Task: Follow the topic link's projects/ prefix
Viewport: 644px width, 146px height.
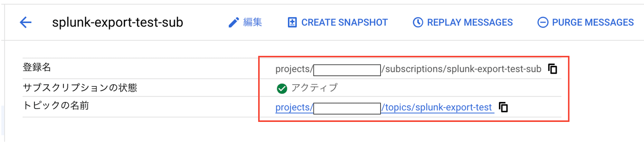Action: (x=294, y=107)
